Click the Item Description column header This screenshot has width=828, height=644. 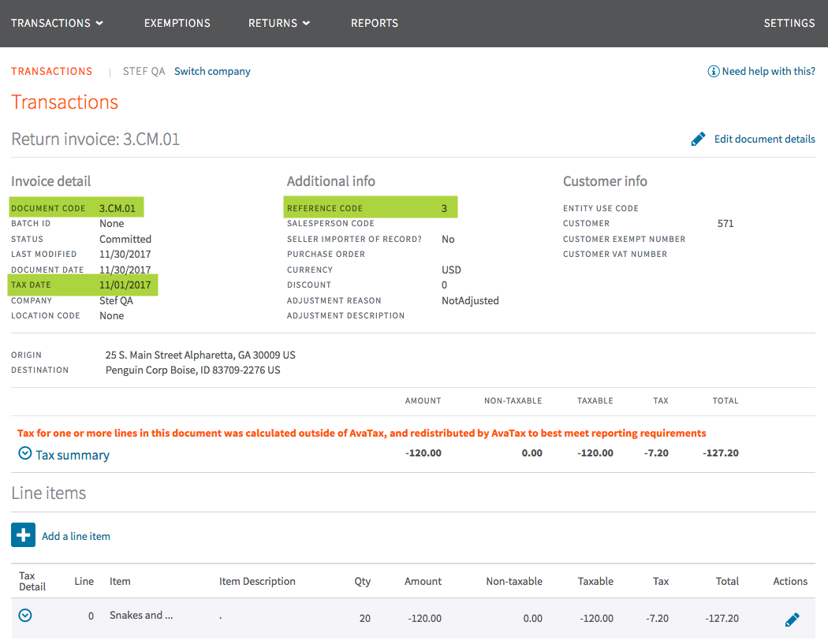pos(257,581)
